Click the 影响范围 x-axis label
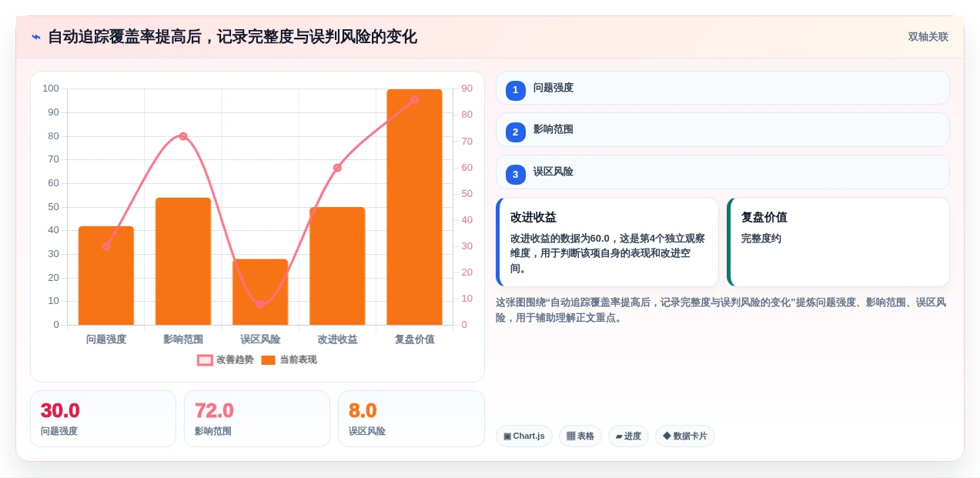Viewport: 980px width, 478px height. tap(183, 339)
